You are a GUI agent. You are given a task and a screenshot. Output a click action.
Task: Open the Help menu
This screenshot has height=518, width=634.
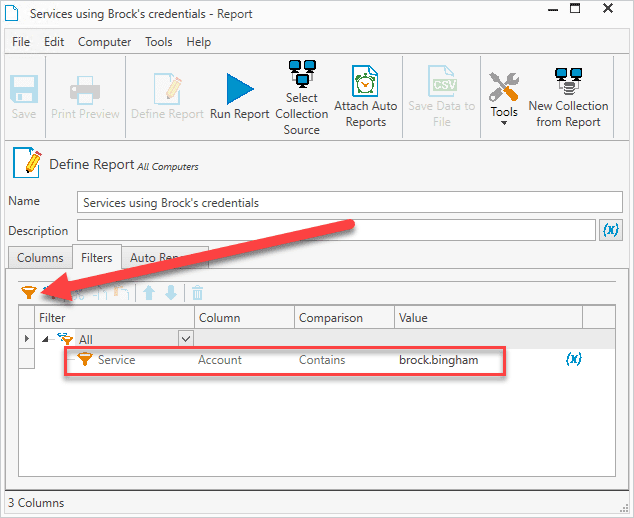point(199,42)
